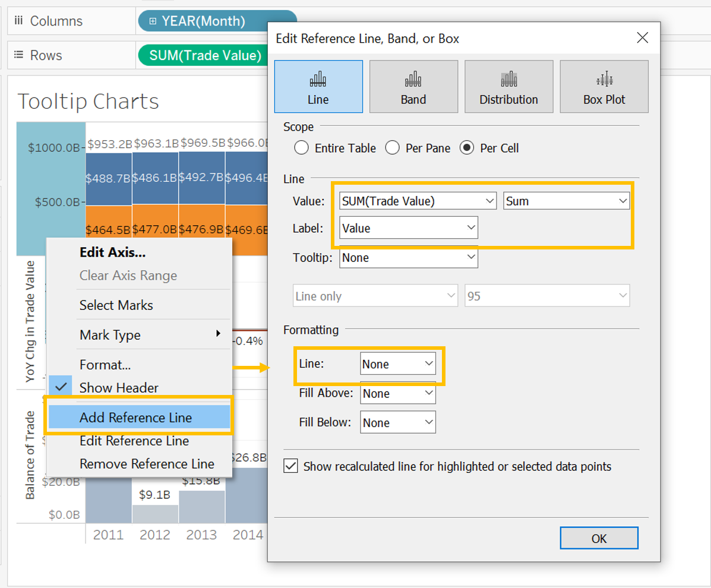Close the Edit Reference Line dialog
The width and height of the screenshot is (711, 588).
(x=642, y=39)
